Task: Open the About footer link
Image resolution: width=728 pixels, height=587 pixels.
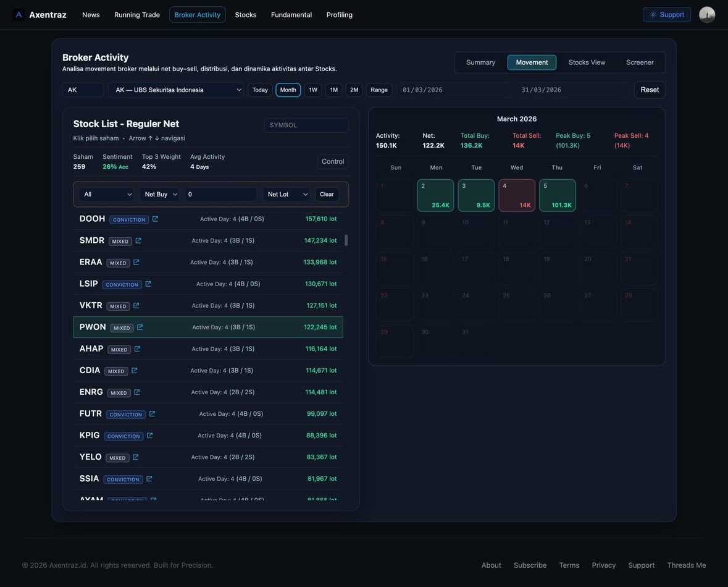Action: pos(492,565)
